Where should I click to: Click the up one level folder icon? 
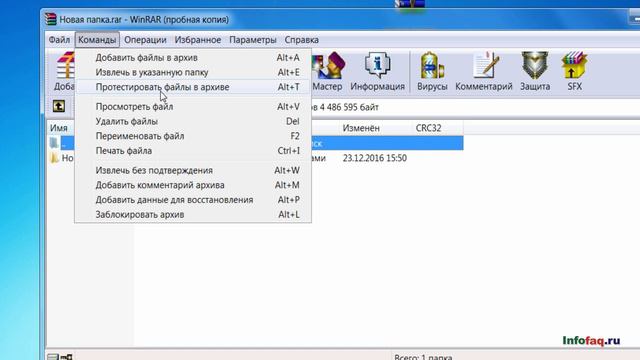(x=59, y=106)
